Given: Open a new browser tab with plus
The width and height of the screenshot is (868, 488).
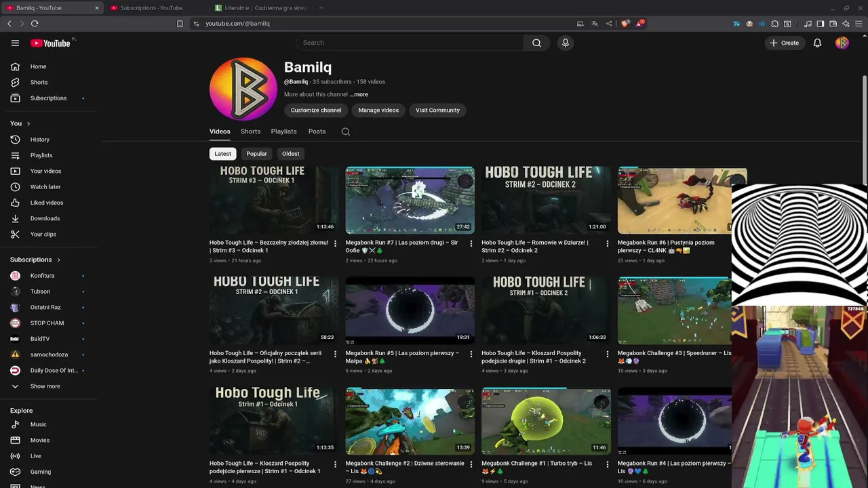Looking at the screenshot, I should tap(321, 8).
